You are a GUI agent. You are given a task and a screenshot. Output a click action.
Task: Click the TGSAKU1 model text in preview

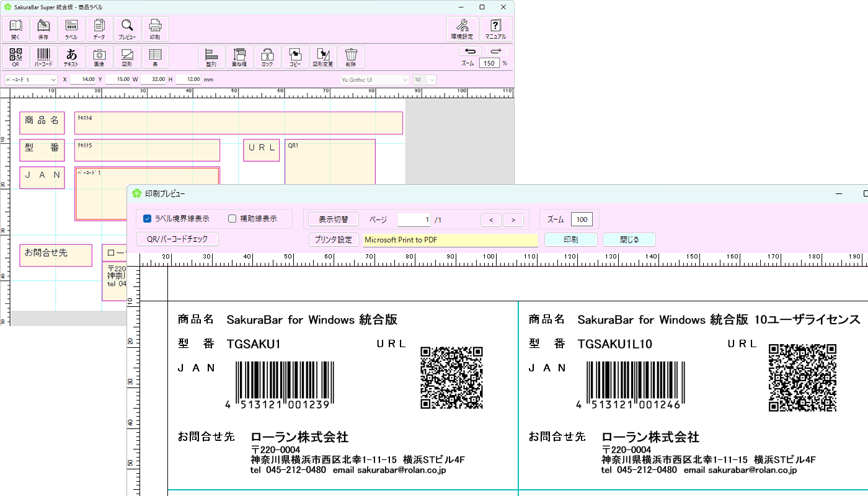pos(254,344)
